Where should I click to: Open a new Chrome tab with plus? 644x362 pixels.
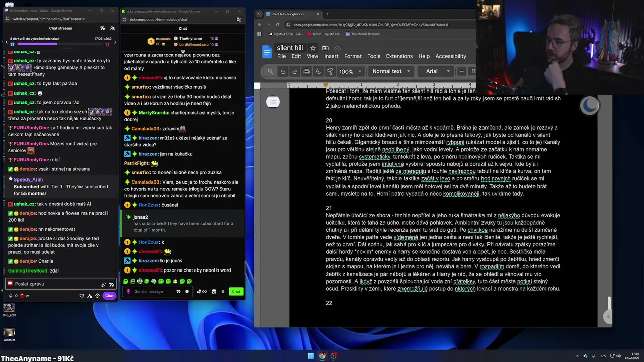point(327,14)
